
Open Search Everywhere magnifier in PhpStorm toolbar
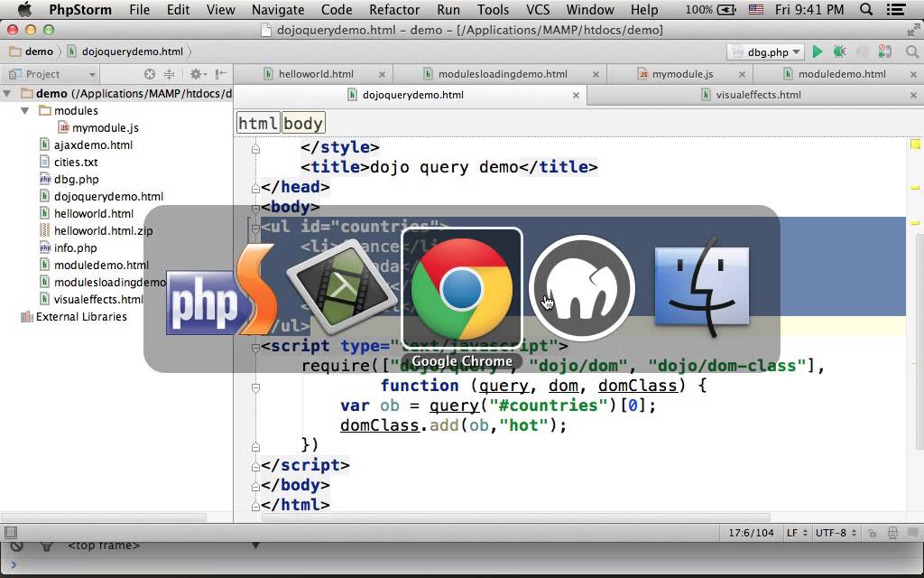pos(912,51)
